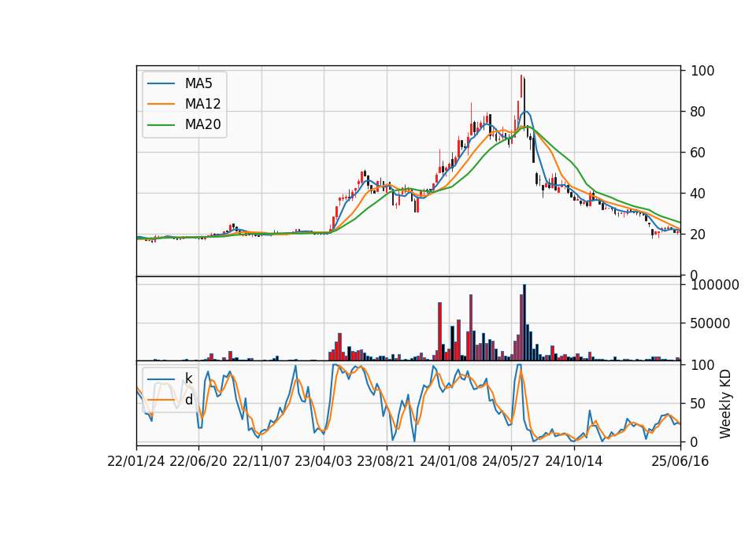This screenshot has width=756, height=543.
Task: Click the orange MA12 legend line sample
Action: click(x=161, y=104)
